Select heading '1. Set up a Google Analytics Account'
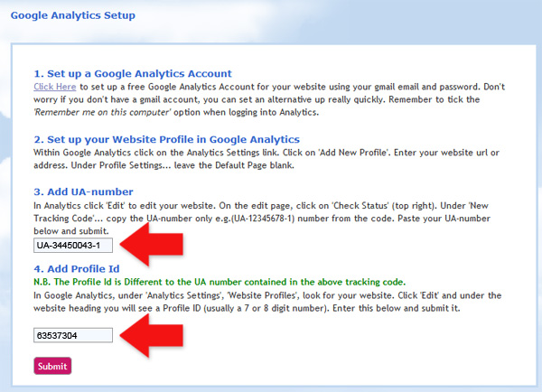Screen dimensions: 542x392 click(x=133, y=74)
